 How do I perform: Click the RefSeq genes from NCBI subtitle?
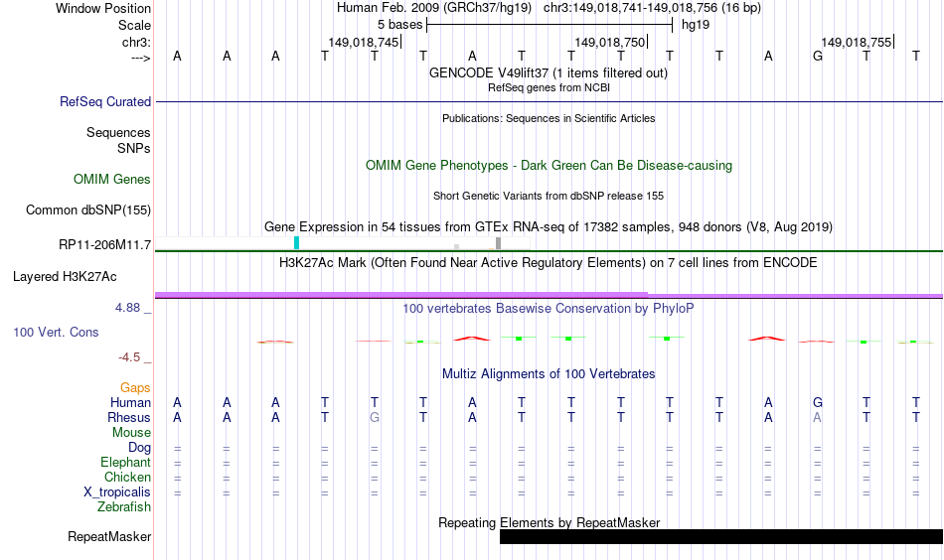(549, 87)
